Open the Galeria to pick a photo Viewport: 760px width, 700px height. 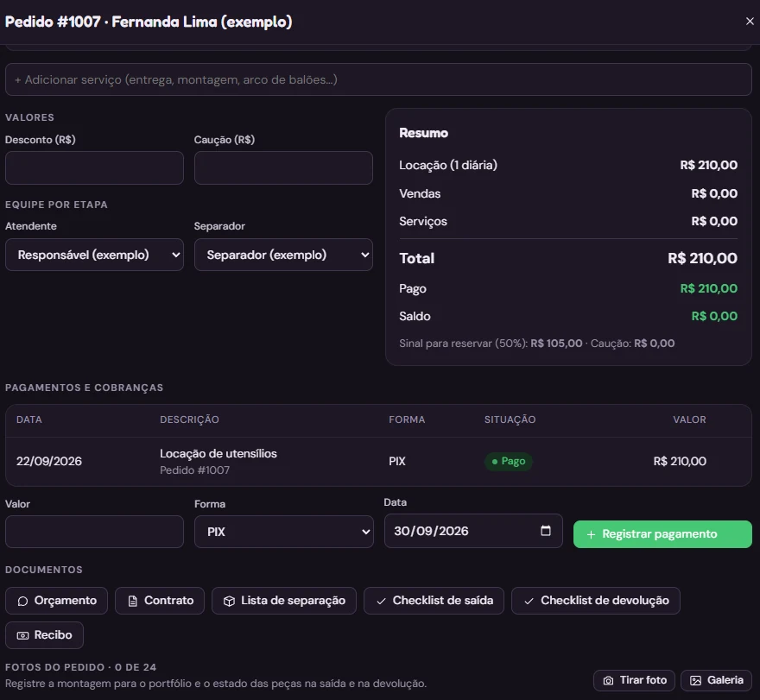pos(716,680)
